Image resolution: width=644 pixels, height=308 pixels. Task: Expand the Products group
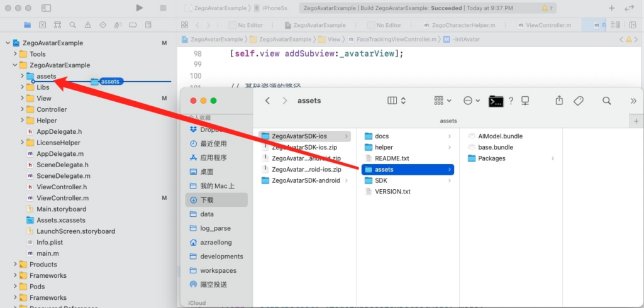[15, 264]
